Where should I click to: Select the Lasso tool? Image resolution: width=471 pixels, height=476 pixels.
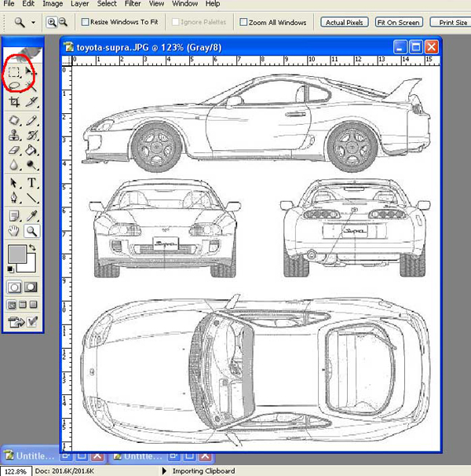(x=14, y=86)
